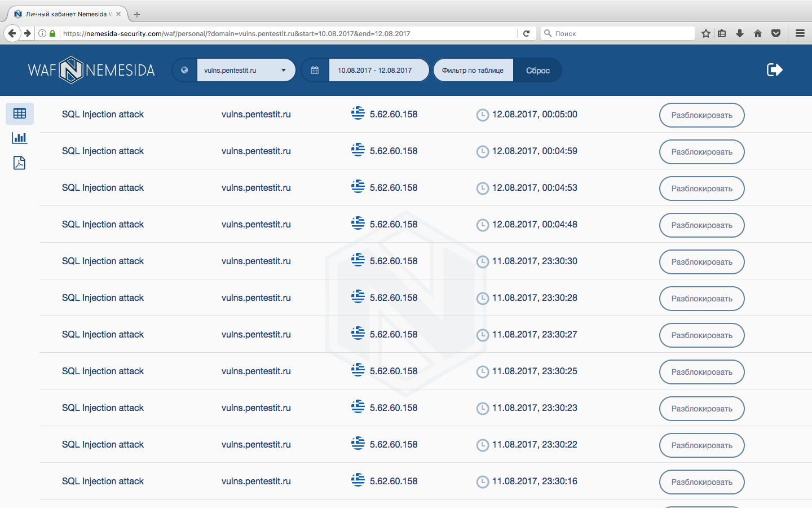The image size is (812, 508).
Task: Click the Фильтр по таблице button
Action: point(473,71)
